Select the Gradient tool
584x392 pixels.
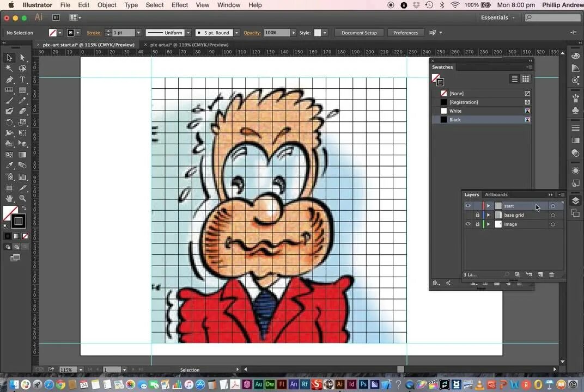(x=23, y=155)
